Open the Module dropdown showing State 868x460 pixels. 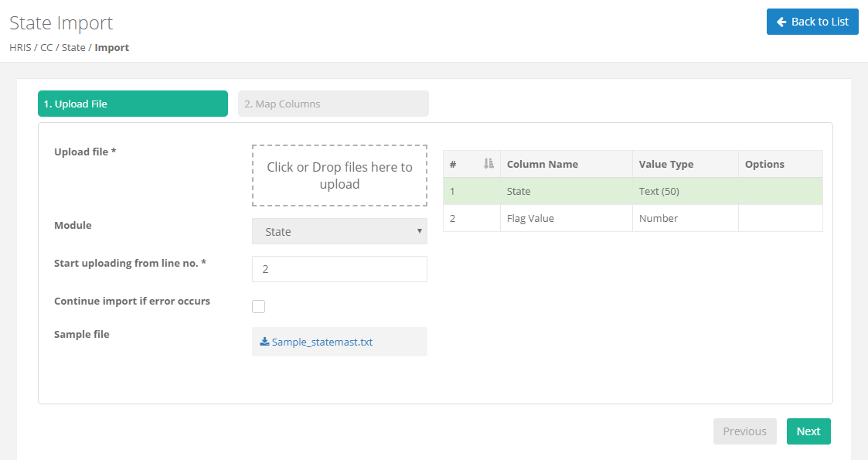[x=339, y=231]
